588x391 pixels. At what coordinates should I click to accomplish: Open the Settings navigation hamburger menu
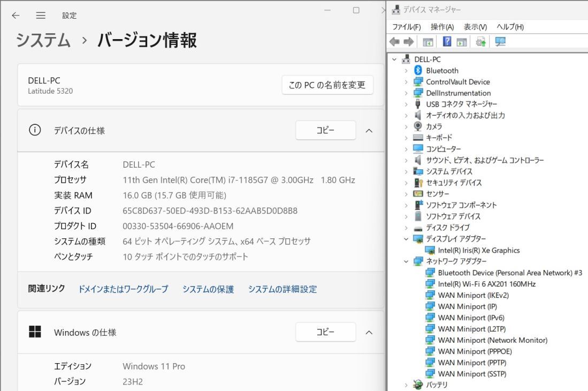(40, 16)
